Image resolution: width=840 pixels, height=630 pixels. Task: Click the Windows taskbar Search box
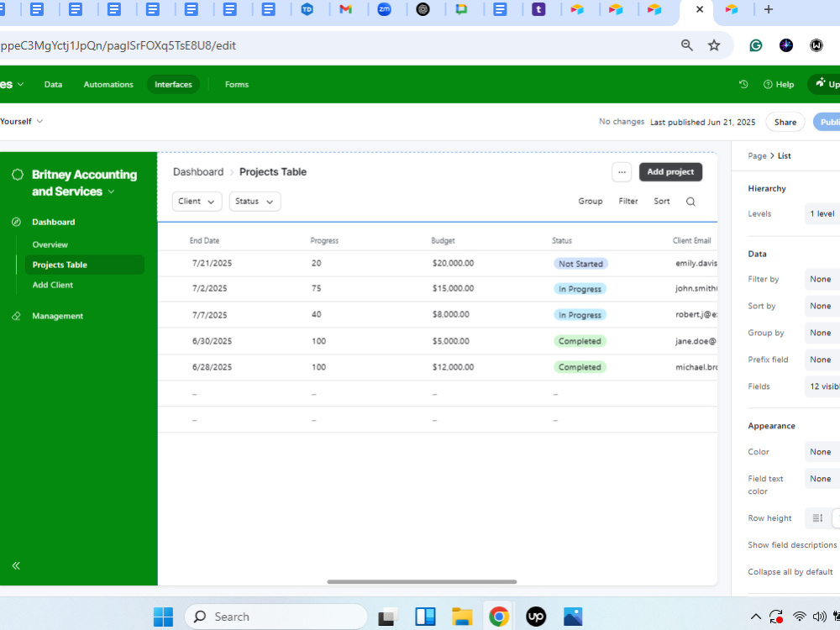pos(276,617)
